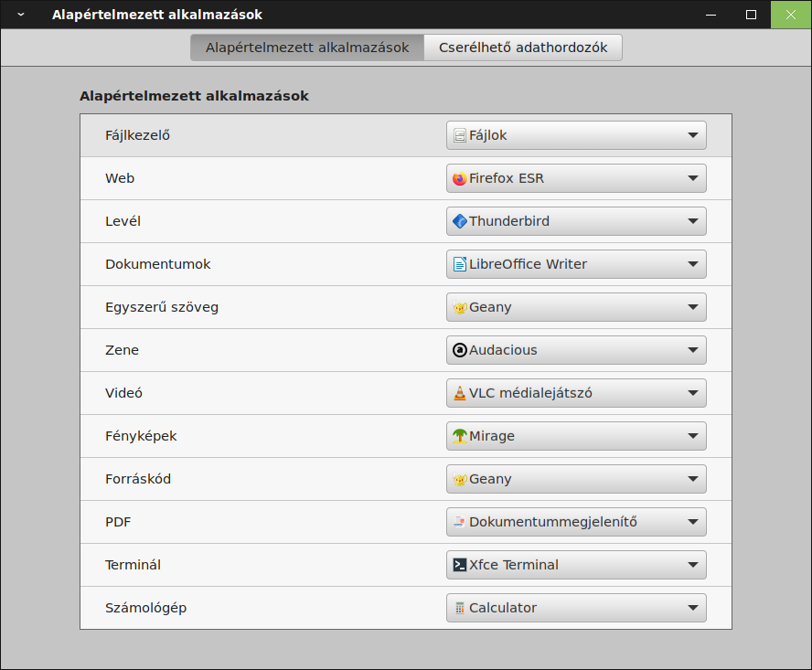This screenshot has width=812, height=670.
Task: Expand the Fájlkezelő dropdown arrow
Action: coord(693,135)
